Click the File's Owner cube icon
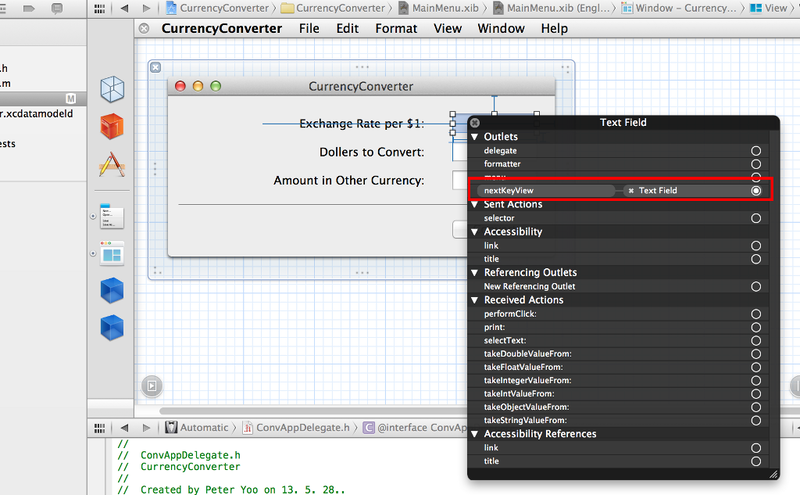Image resolution: width=800 pixels, height=495 pixels. coord(111,89)
